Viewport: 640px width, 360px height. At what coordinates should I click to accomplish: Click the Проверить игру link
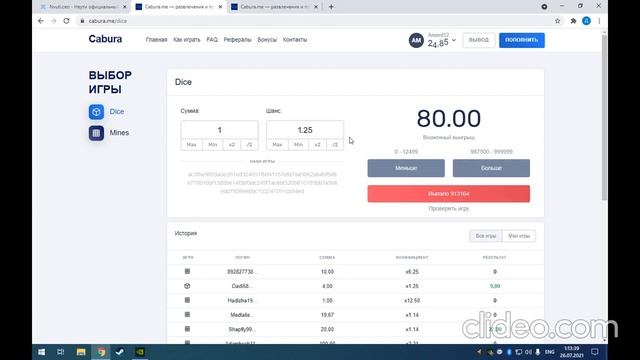click(449, 209)
